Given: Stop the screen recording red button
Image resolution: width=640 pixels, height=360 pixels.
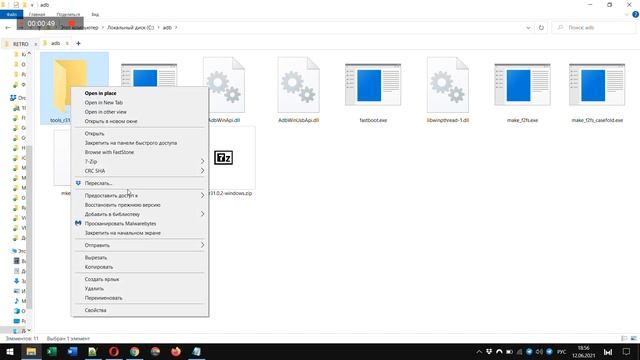Looking at the screenshot, I should click(72, 24).
